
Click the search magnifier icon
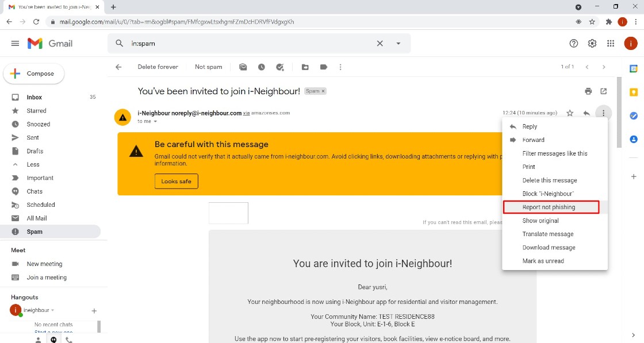coord(119,43)
